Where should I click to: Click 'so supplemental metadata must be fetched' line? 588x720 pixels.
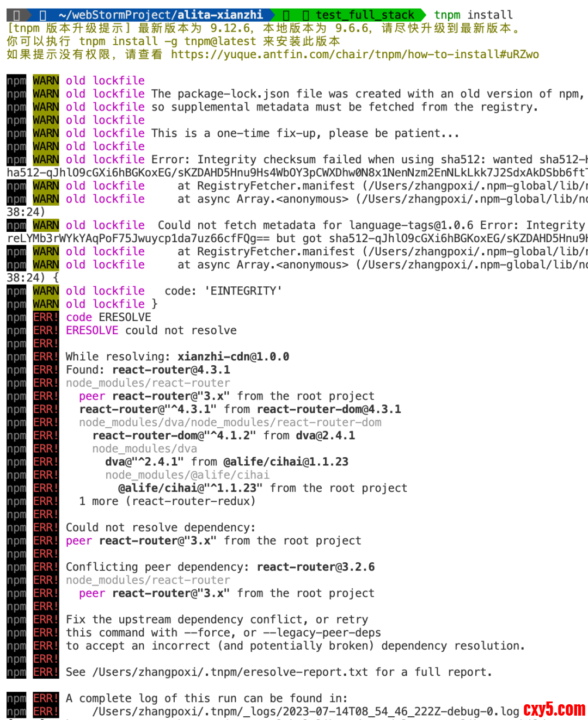pyautogui.click(x=345, y=107)
